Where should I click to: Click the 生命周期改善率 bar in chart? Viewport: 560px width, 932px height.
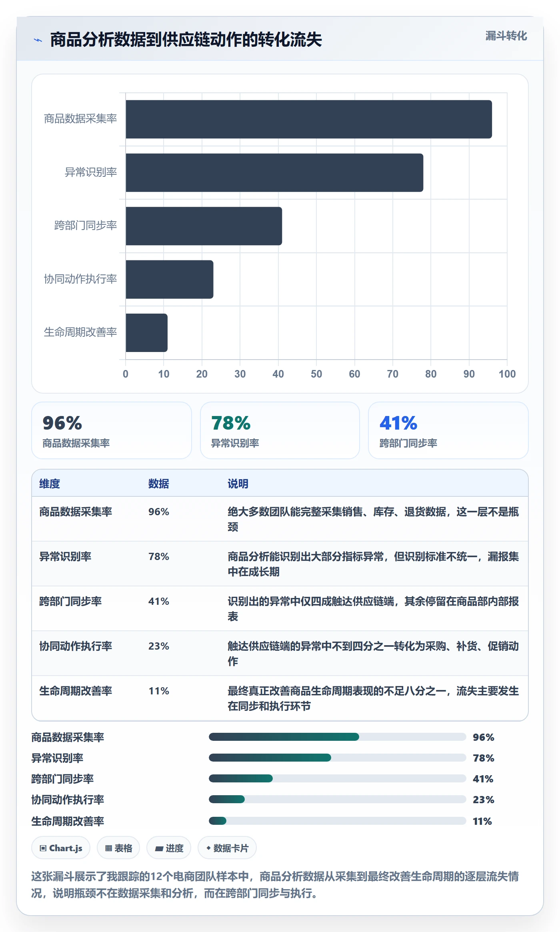(147, 333)
